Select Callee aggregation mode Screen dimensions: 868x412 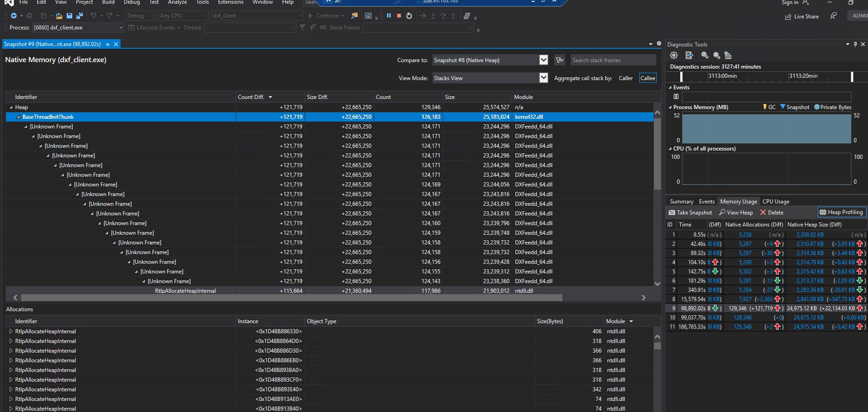pyautogui.click(x=648, y=78)
